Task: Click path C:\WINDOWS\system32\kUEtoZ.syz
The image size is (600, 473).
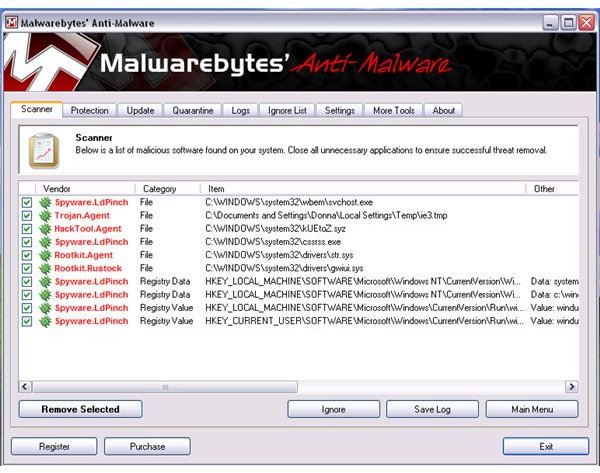Action: 276,229
